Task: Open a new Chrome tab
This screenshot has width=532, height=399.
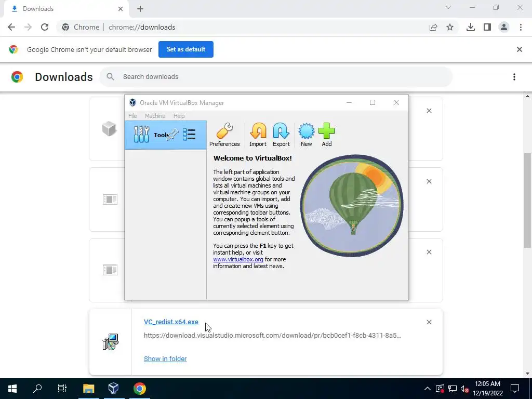Action: tap(140, 9)
